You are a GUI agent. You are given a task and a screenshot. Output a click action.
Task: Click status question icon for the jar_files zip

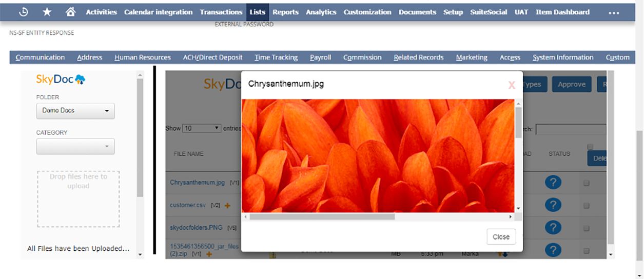[x=553, y=250]
